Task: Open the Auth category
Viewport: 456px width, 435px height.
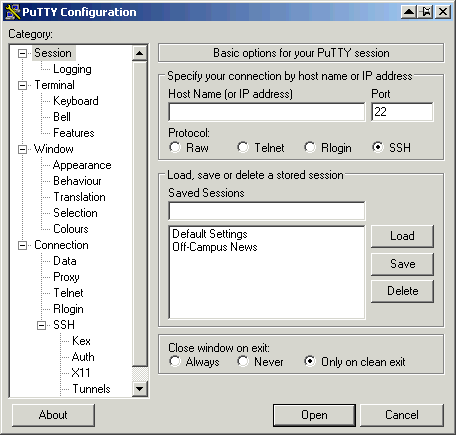Action: (x=83, y=357)
